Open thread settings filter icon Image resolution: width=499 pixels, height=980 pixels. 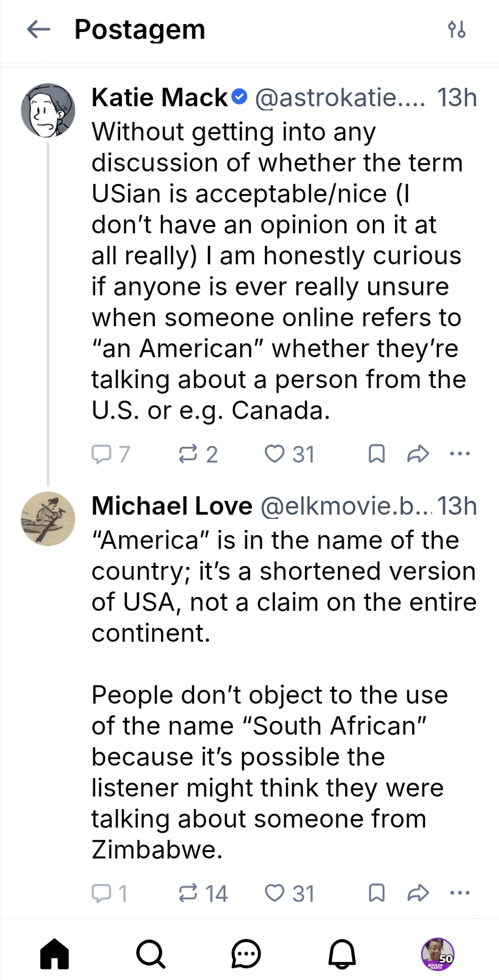click(x=456, y=29)
